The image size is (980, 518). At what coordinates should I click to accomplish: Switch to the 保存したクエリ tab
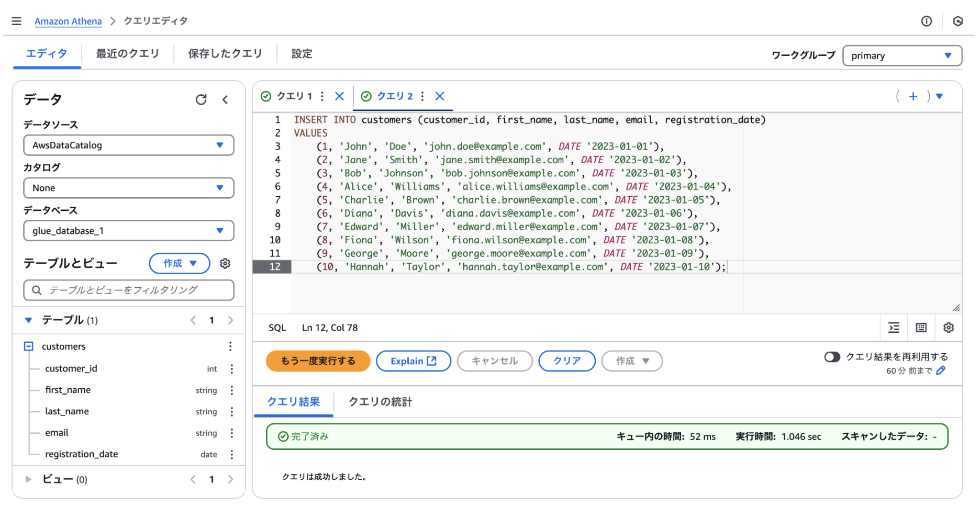pyautogui.click(x=225, y=54)
